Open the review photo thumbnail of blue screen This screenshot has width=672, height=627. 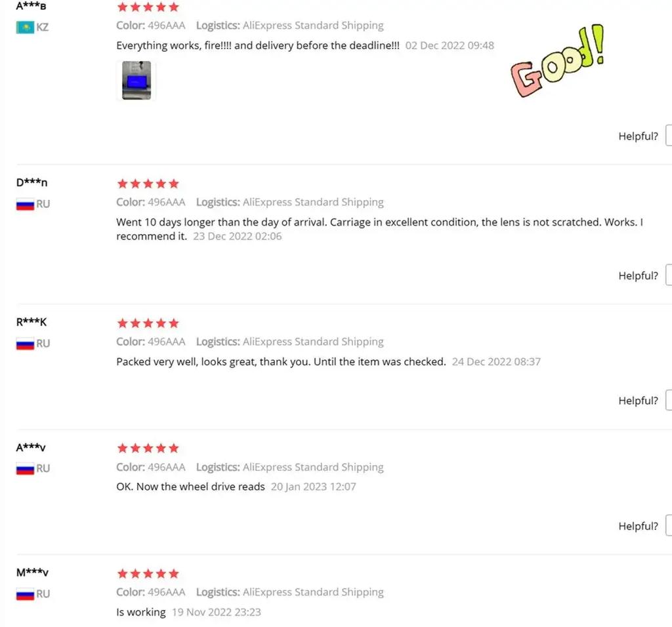pos(136,81)
